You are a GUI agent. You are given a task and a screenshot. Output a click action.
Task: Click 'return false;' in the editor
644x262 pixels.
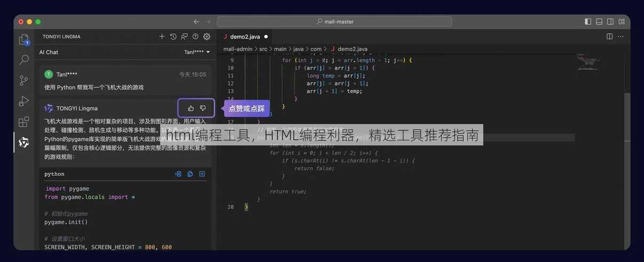(x=314, y=168)
